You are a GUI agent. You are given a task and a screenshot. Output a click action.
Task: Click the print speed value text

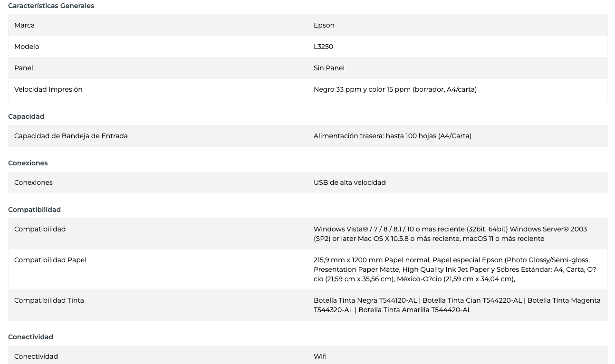[x=395, y=89]
